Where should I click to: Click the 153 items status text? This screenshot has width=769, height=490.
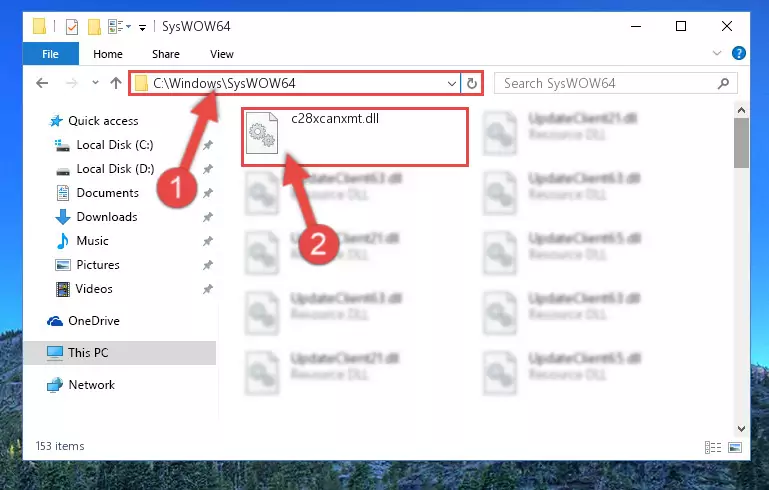(x=60, y=446)
